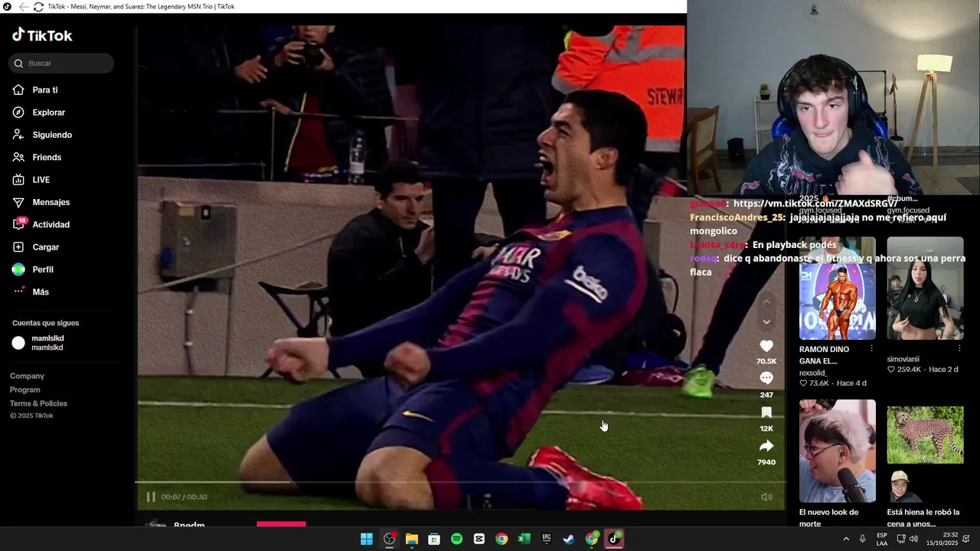This screenshot has width=980, height=551.
Task: Open Epic Games Launcher from the taskbar
Action: click(547, 539)
